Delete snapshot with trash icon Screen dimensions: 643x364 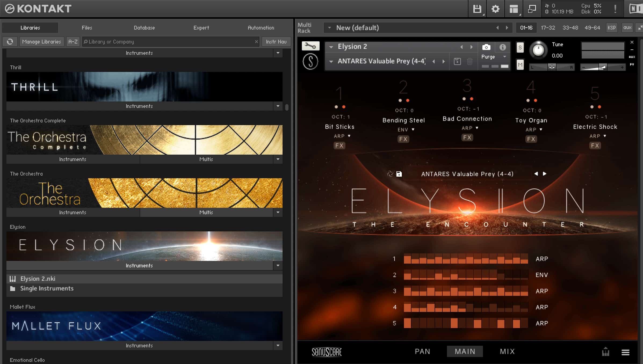(470, 61)
